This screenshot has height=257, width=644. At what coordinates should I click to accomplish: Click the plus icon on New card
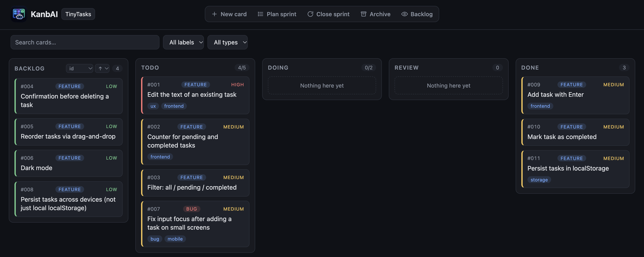(214, 14)
